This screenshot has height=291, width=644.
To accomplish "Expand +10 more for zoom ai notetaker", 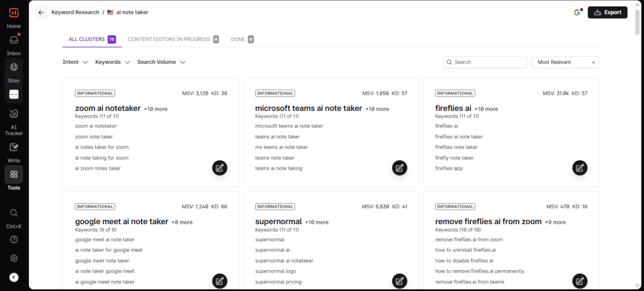I will [156, 109].
